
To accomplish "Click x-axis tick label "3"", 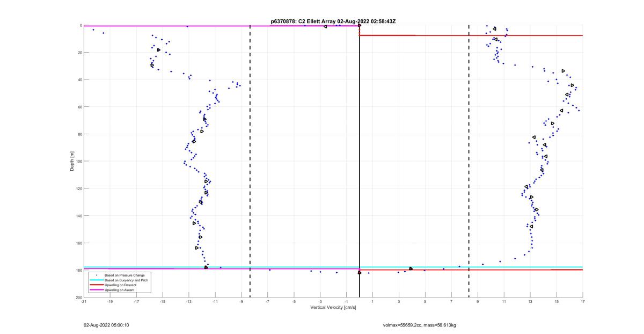I will click(x=399, y=301).
